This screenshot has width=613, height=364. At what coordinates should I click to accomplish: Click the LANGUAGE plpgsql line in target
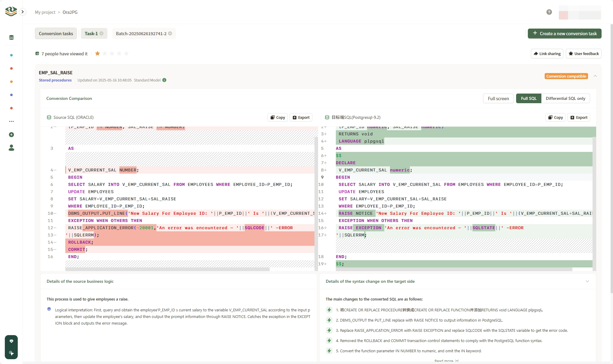(x=464, y=141)
